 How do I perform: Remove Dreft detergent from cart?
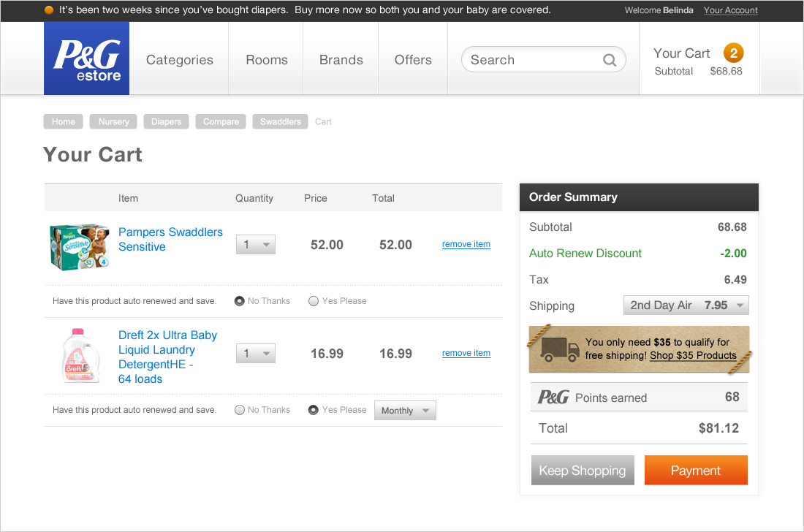point(466,353)
